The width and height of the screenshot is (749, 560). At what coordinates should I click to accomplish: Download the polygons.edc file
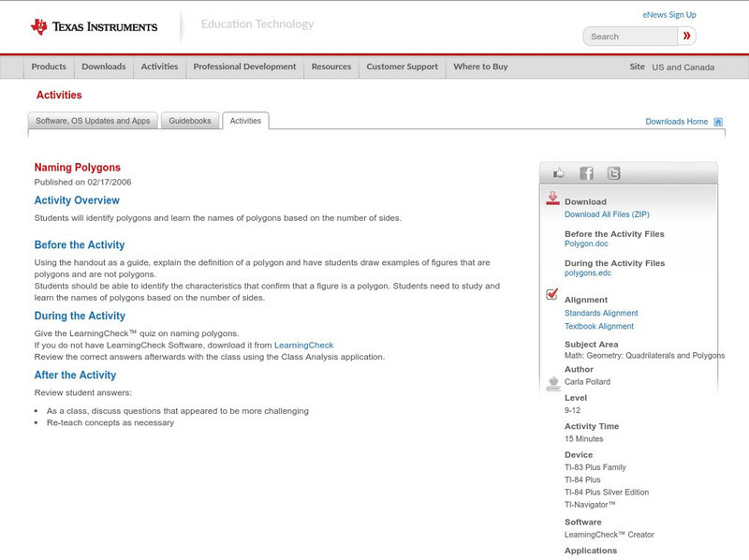[588, 273]
